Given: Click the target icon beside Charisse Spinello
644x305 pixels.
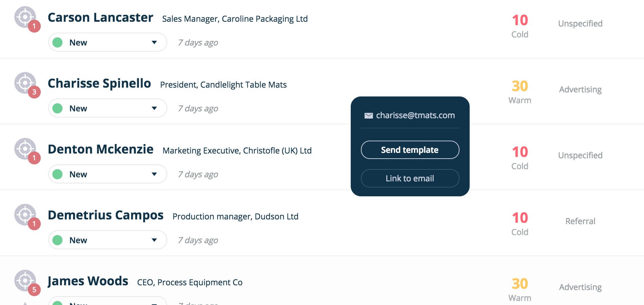Looking at the screenshot, I should [25, 83].
